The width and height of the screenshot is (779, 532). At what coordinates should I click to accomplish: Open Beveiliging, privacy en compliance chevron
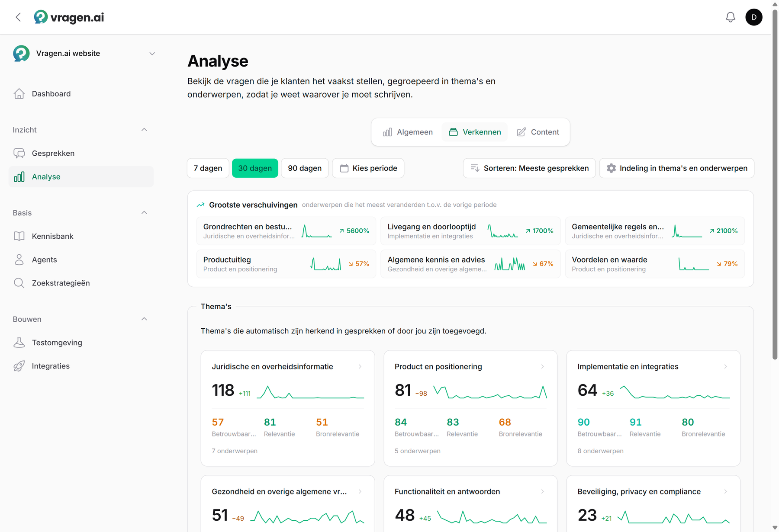pyautogui.click(x=726, y=492)
